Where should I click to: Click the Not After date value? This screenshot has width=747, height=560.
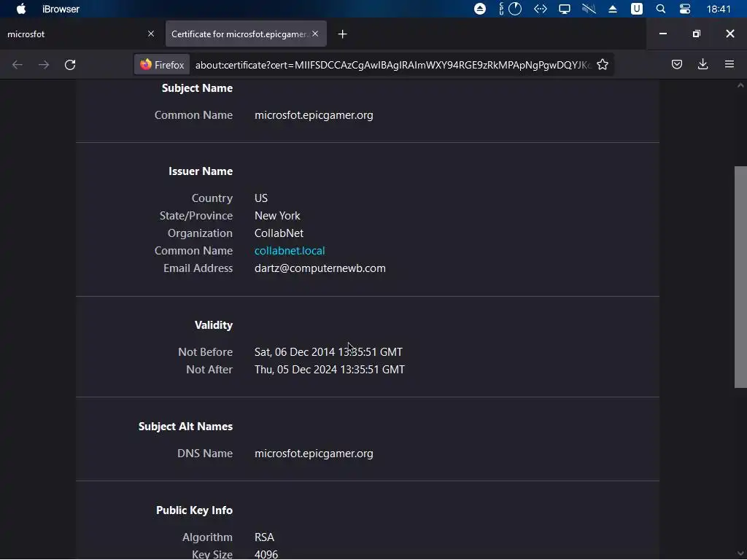point(330,370)
